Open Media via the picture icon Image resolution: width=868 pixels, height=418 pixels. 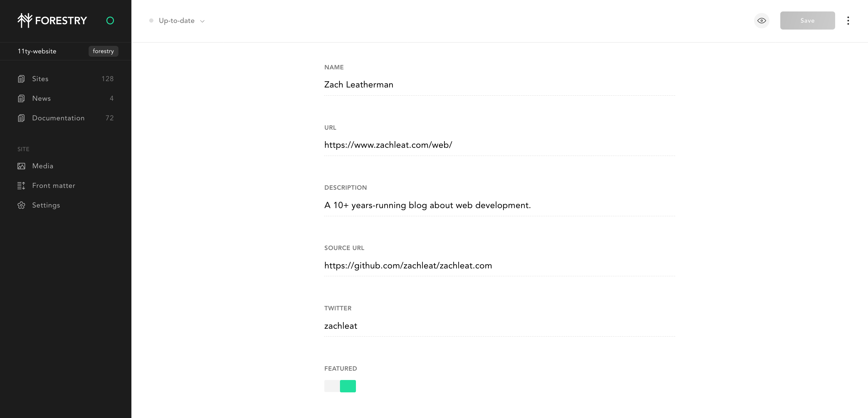point(21,166)
